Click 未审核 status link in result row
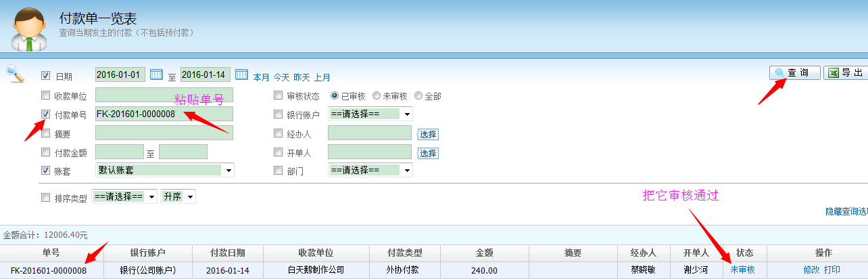This screenshot has height=279, width=868. click(x=742, y=270)
